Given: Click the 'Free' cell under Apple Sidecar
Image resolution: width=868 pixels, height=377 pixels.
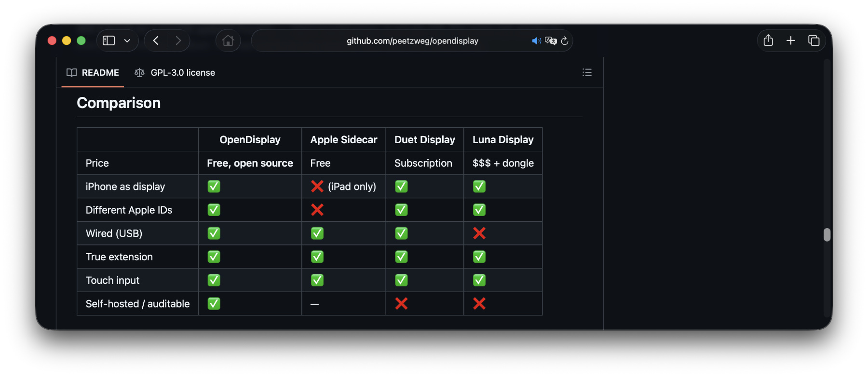Looking at the screenshot, I should [321, 163].
